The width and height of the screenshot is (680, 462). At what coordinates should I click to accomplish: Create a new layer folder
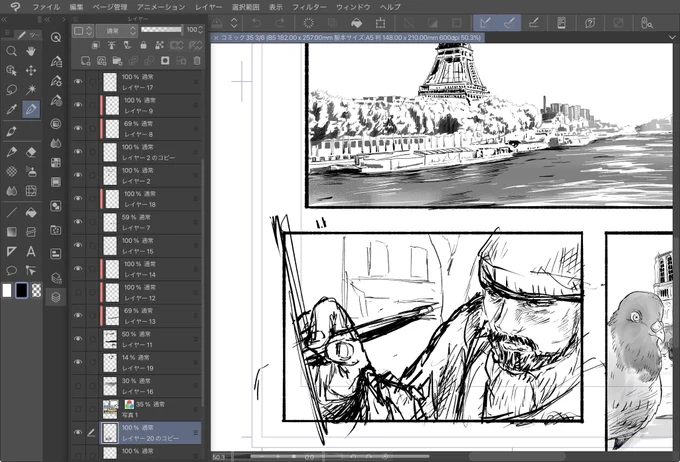tap(117, 61)
